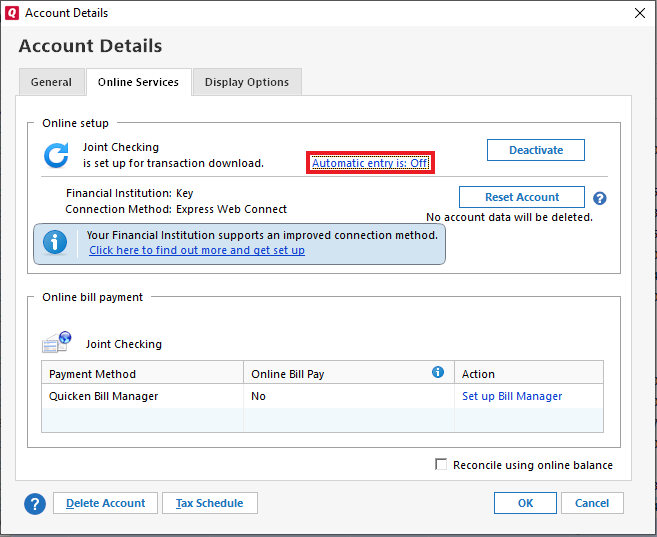Click the Cancel button
Image resolution: width=657 pixels, height=537 pixels.
coord(592,503)
